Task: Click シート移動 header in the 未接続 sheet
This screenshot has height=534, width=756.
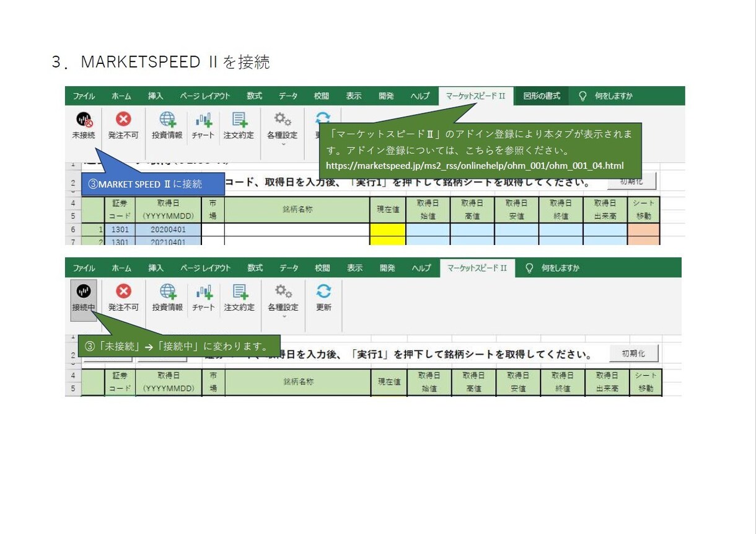Action: (x=644, y=210)
